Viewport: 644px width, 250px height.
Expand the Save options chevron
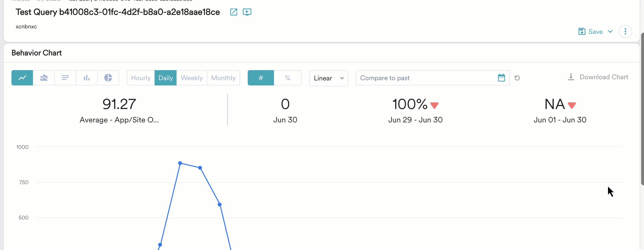click(610, 31)
